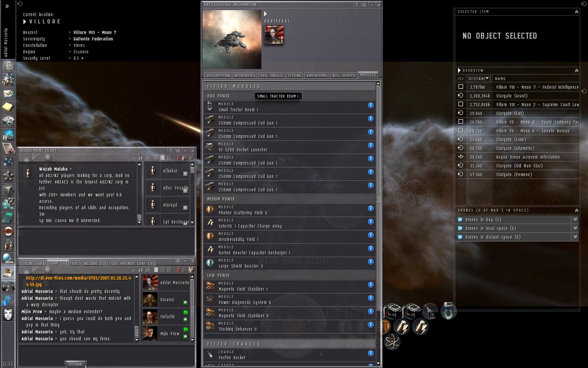Screen dimensions: 588x368
Task: Switch to Local [48] chat channel
Action: [x=34, y=264]
